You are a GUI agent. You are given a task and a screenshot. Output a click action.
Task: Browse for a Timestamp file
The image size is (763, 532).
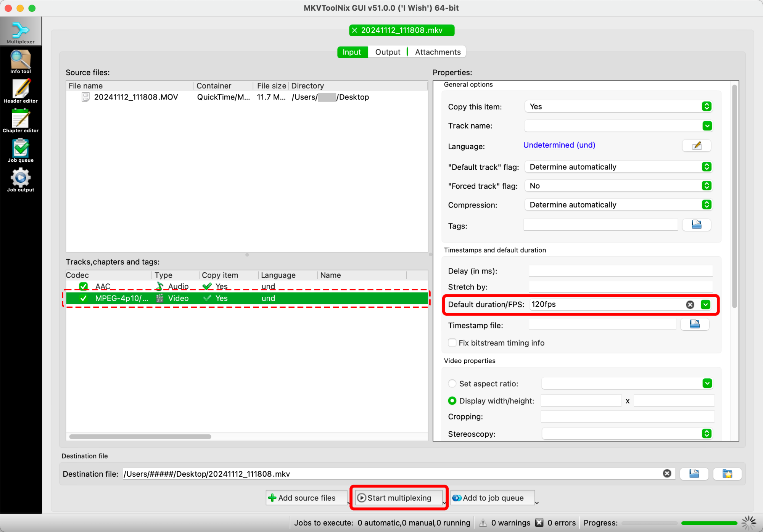pyautogui.click(x=694, y=324)
